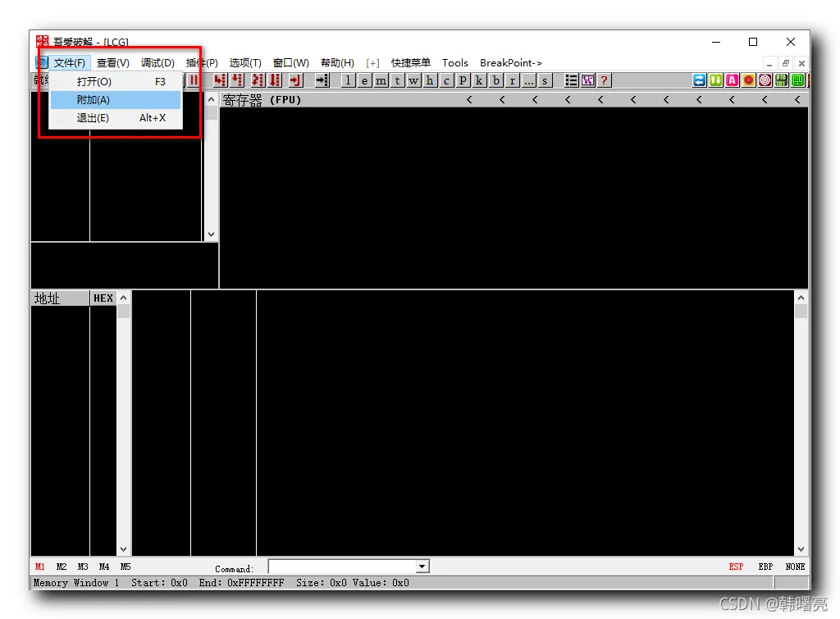Open Source window with 's' button
The width and height of the screenshot is (840, 619).
pyautogui.click(x=545, y=80)
